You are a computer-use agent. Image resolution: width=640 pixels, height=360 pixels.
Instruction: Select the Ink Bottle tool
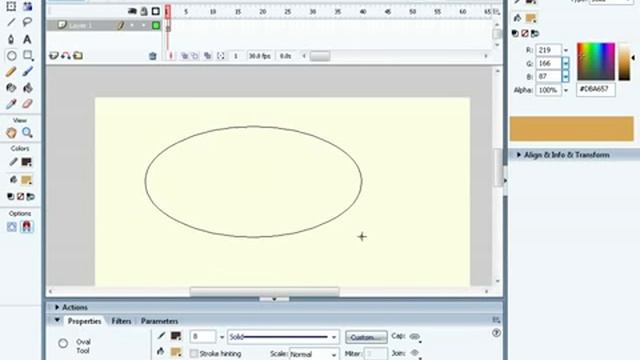click(x=11, y=88)
